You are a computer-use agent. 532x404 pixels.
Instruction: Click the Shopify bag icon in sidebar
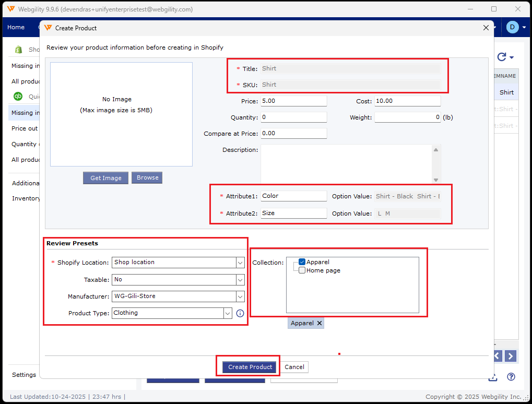pyautogui.click(x=19, y=50)
